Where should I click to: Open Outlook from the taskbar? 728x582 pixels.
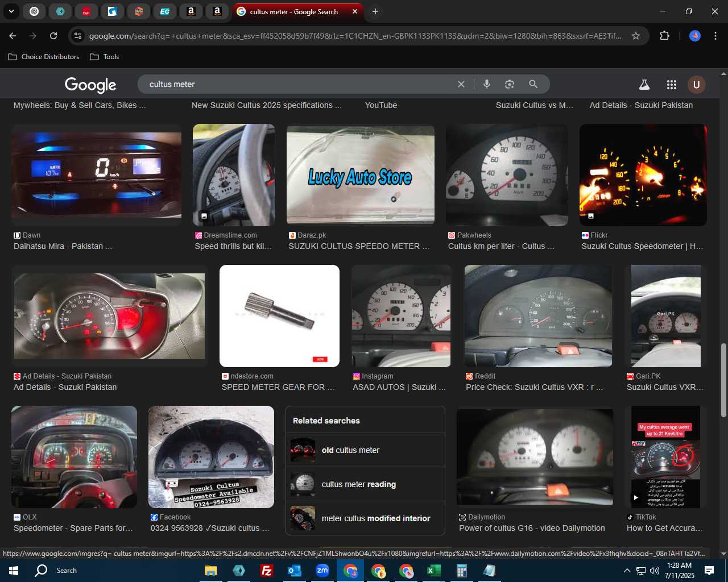(x=294, y=571)
